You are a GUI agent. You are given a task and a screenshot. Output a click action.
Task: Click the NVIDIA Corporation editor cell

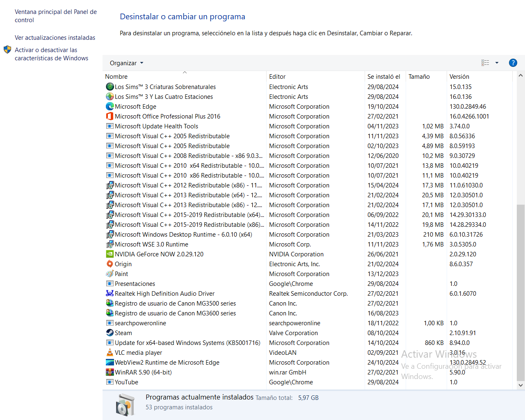(296, 254)
